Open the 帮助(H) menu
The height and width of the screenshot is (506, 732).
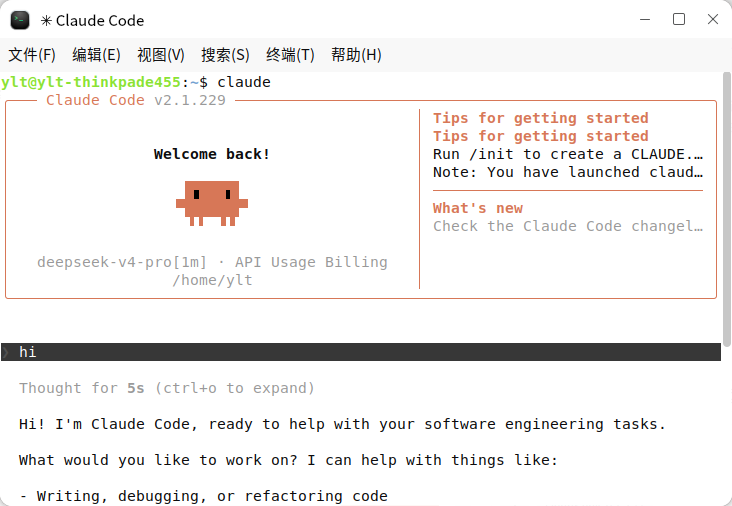[356, 55]
